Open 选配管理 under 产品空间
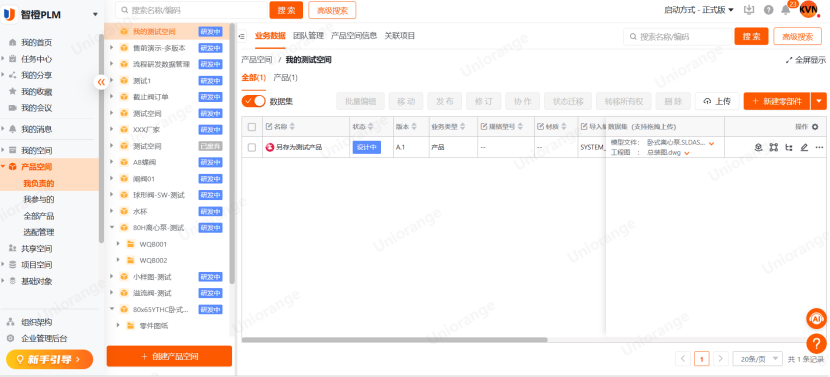The image size is (830, 377). tap(39, 232)
